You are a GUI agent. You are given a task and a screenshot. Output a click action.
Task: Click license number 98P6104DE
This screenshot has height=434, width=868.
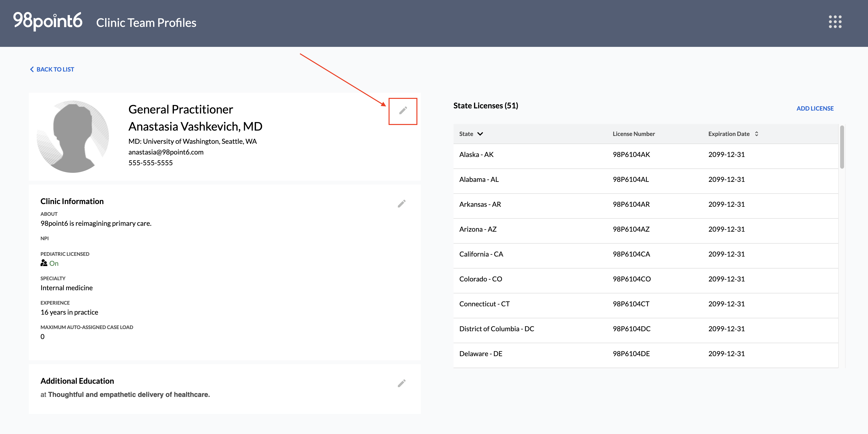631,354
